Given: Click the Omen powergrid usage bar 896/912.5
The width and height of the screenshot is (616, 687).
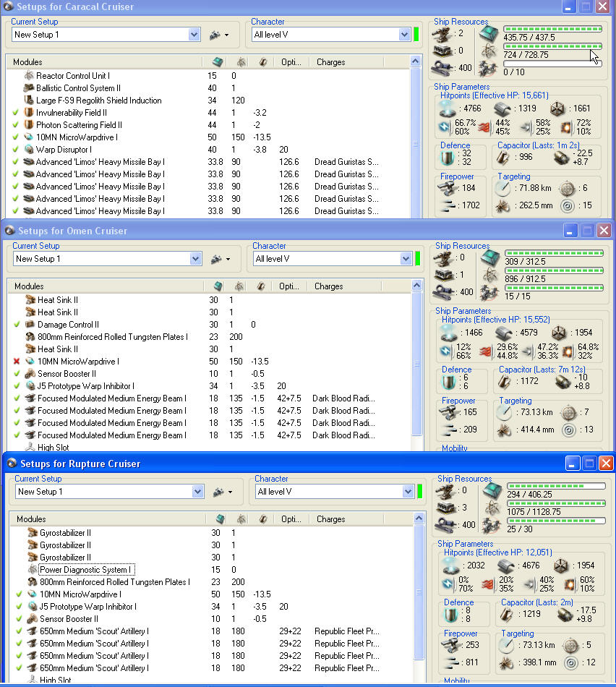Looking at the screenshot, I should (x=555, y=270).
